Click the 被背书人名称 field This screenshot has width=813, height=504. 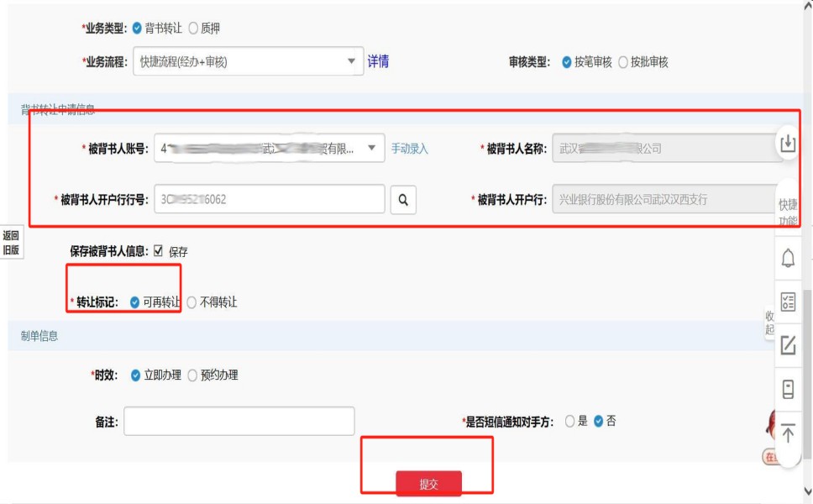tap(666, 149)
